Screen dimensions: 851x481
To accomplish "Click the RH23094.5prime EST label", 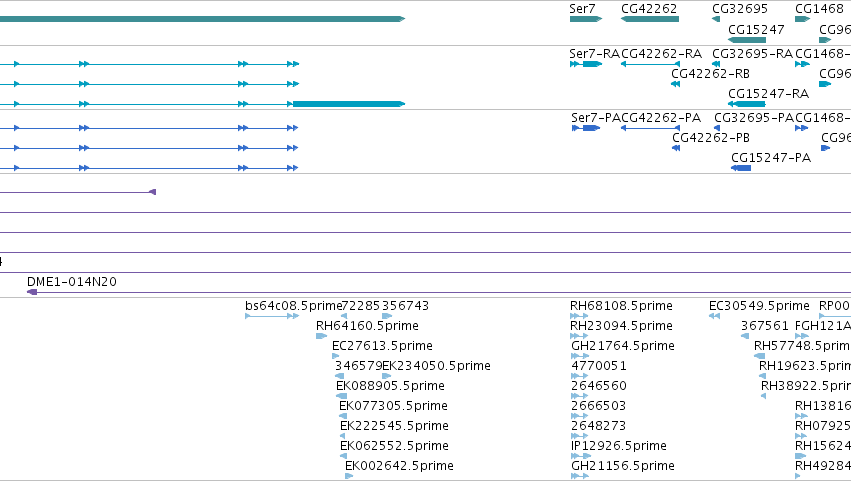I will (x=621, y=326).
